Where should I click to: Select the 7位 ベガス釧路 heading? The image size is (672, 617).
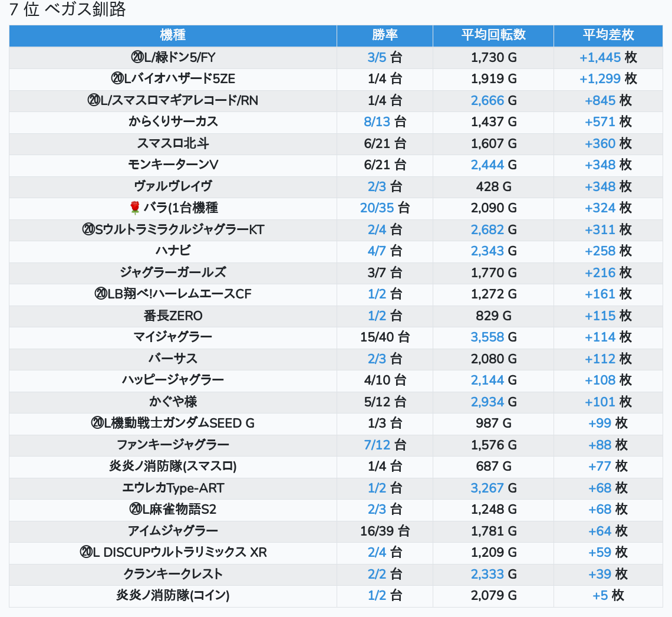point(67,9)
